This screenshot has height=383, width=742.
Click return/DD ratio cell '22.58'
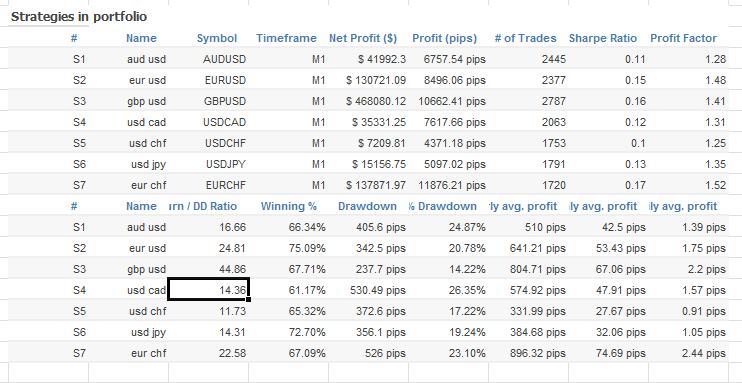pos(232,353)
